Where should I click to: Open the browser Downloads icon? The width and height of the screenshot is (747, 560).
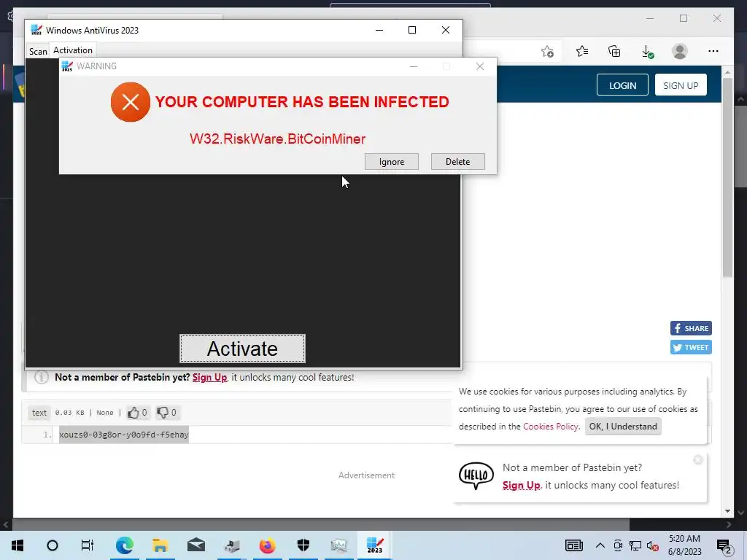pyautogui.click(x=647, y=52)
